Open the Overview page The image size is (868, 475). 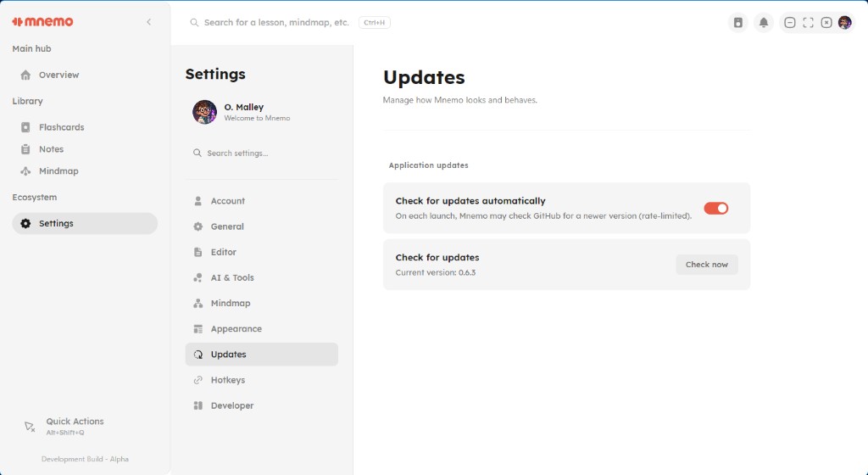coord(85,75)
